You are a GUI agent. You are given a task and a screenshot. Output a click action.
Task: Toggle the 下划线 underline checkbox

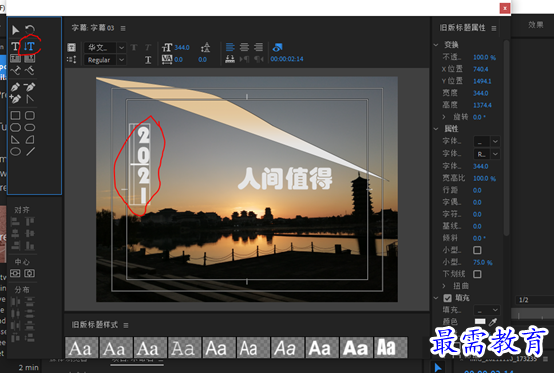point(477,274)
